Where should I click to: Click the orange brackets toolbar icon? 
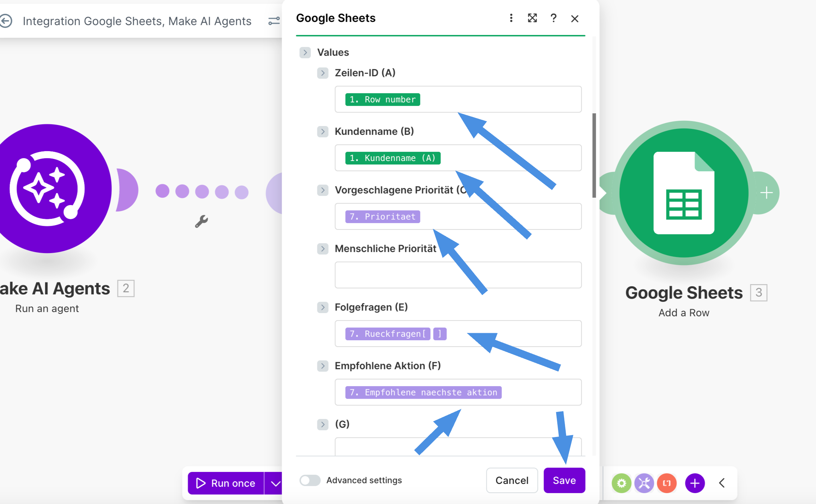coord(666,483)
